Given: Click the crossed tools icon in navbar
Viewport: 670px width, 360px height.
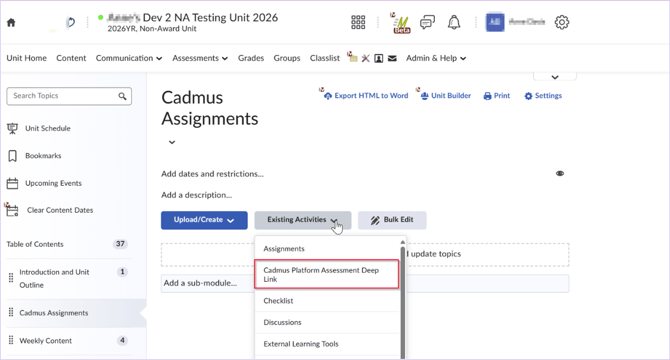Looking at the screenshot, I should click(x=365, y=58).
